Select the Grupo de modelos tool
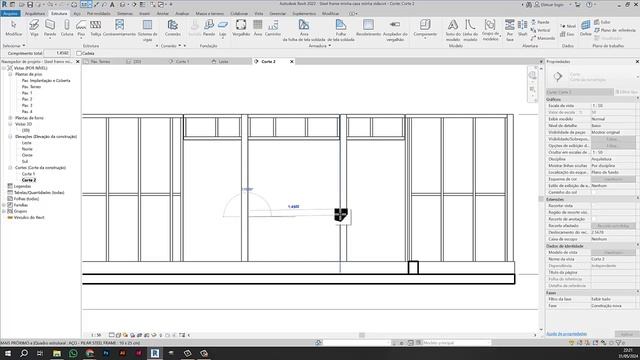Viewport: 640px width, 360px height. pos(490,30)
